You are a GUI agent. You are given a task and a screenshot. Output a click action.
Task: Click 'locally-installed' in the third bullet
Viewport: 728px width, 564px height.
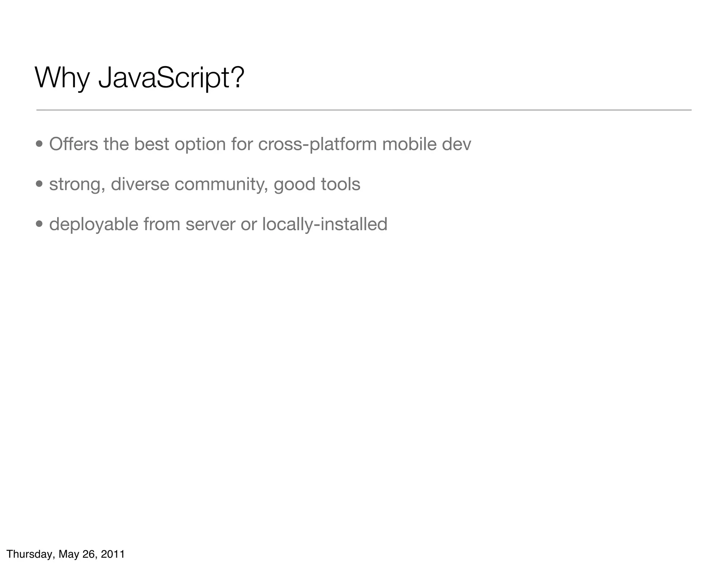pyautogui.click(x=325, y=225)
